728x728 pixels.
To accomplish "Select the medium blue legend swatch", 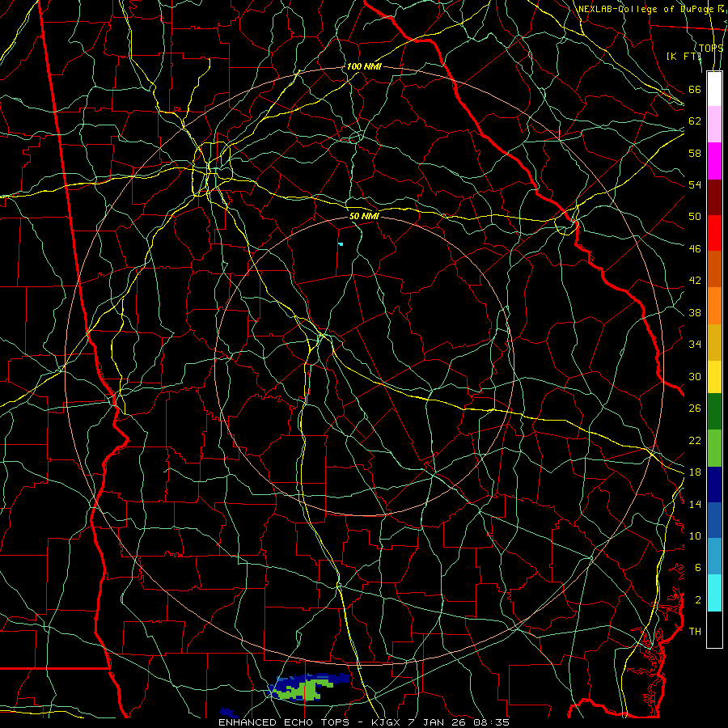I will click(714, 520).
